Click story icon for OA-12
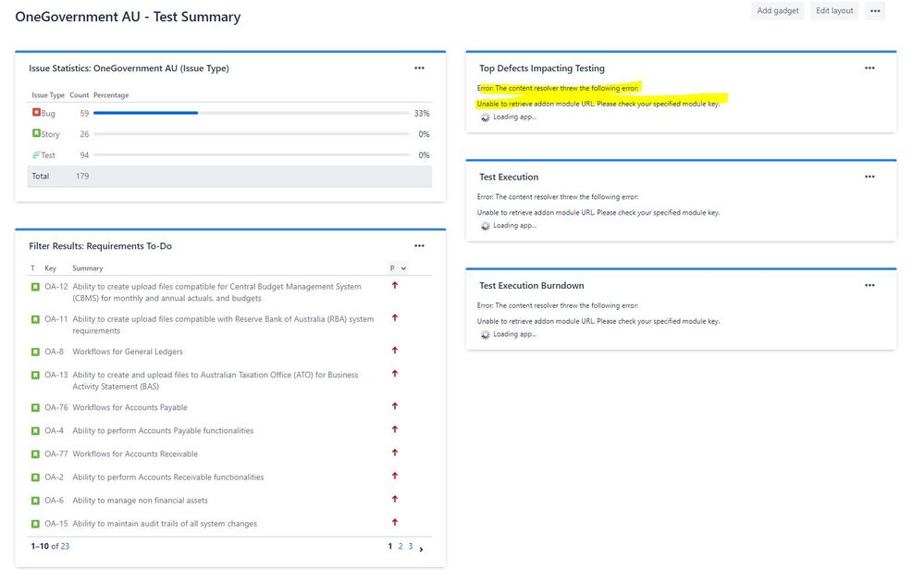 [x=35, y=287]
